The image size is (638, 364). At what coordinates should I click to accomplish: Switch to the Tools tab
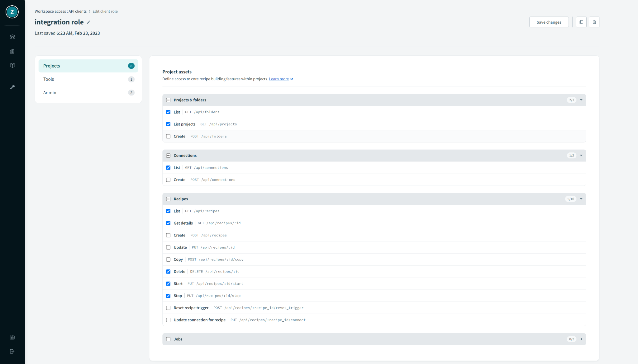click(x=49, y=79)
